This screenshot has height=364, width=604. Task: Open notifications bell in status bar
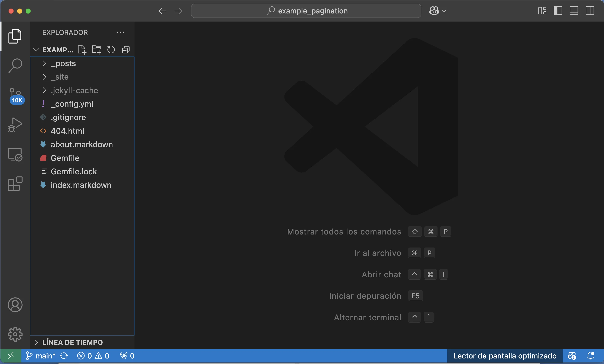click(591, 356)
